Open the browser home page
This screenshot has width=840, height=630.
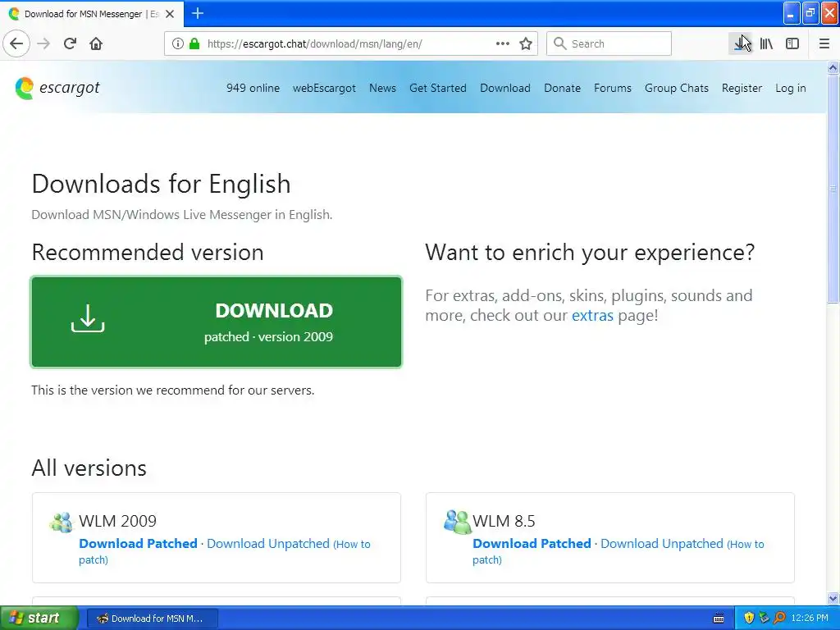tap(96, 43)
